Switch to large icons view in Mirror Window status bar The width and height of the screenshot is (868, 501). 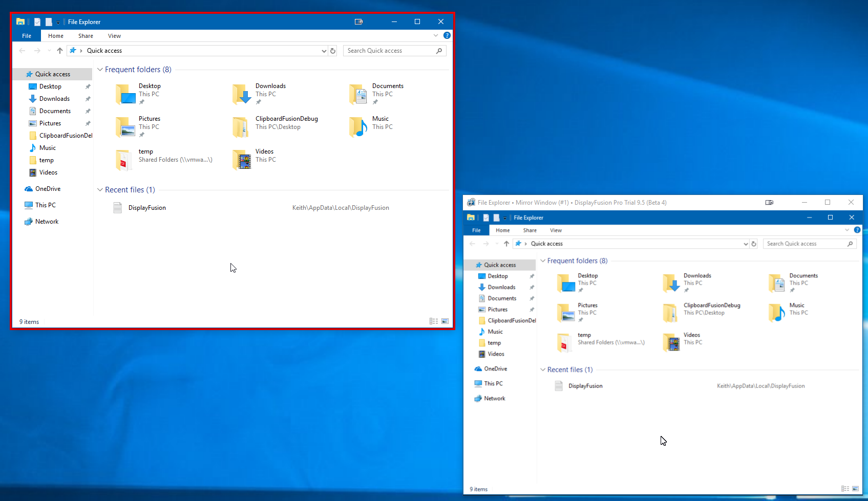(x=855, y=489)
